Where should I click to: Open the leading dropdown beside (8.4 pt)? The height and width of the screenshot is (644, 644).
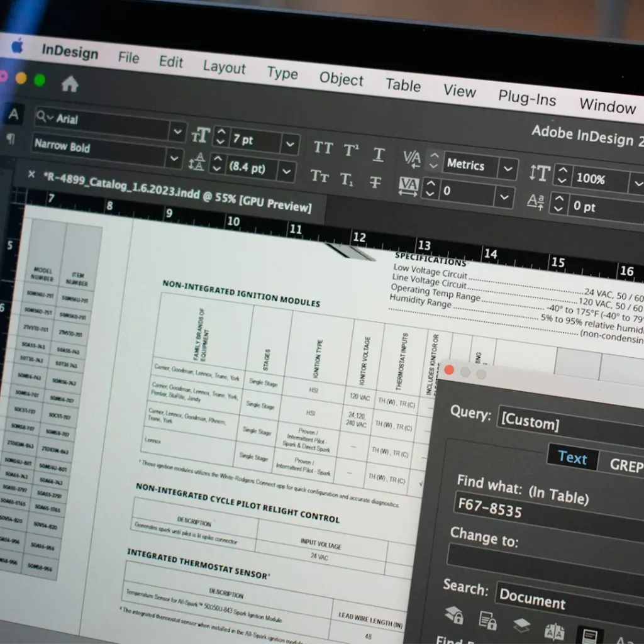[286, 171]
